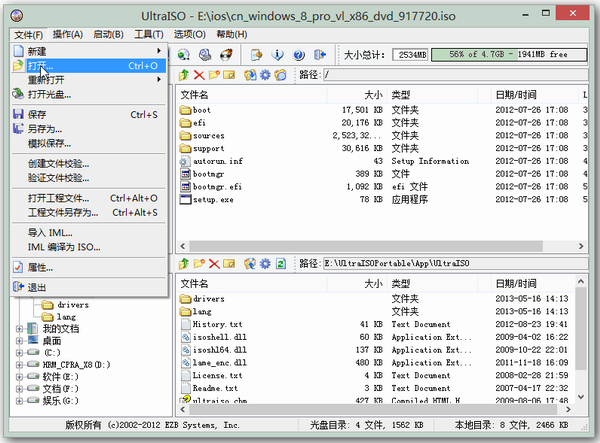Click red X delete icon in local toolbar
This screenshot has height=443, width=600.
(214, 264)
